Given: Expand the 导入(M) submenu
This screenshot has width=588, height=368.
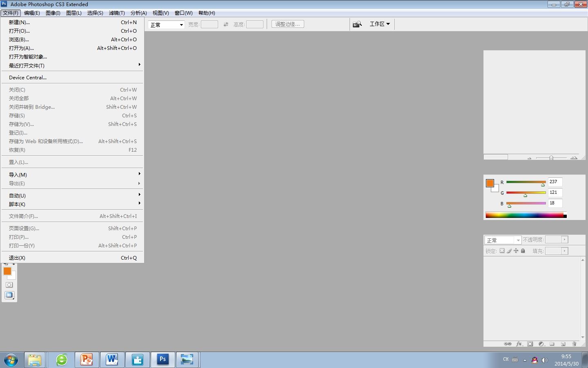Looking at the screenshot, I should point(72,175).
